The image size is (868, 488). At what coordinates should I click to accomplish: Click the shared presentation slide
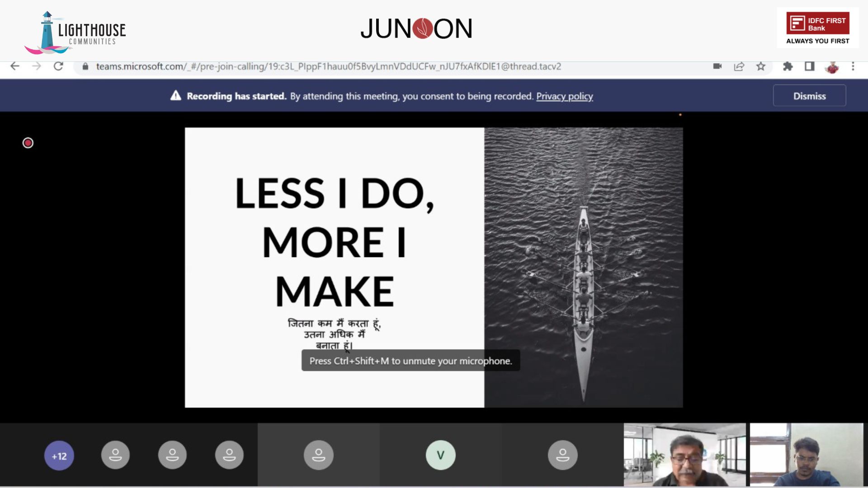(x=434, y=267)
